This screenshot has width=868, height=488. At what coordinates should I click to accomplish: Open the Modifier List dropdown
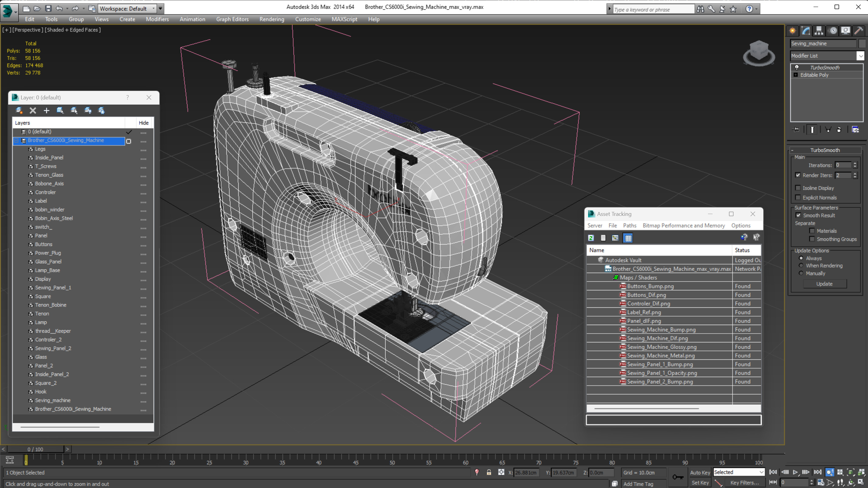860,56
